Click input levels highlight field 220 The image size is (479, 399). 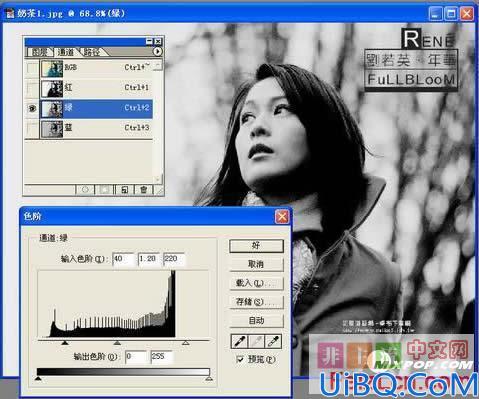174,259
